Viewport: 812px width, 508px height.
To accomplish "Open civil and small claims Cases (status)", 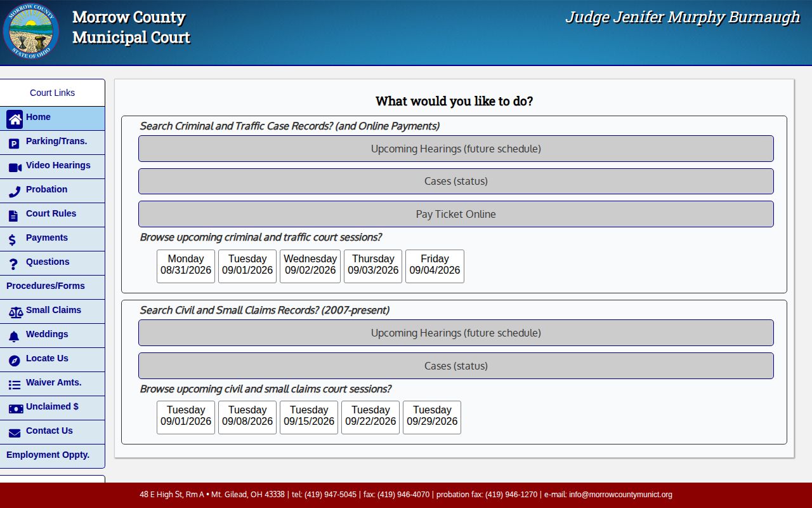I will click(456, 366).
